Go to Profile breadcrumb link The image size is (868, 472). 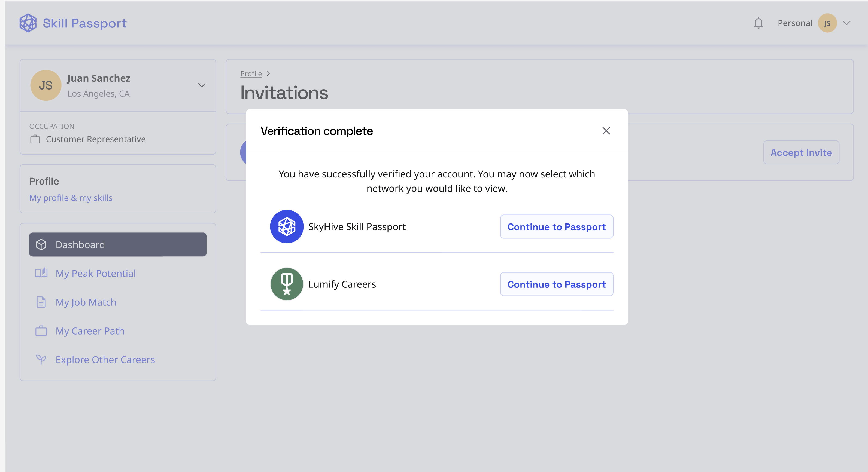coord(251,73)
